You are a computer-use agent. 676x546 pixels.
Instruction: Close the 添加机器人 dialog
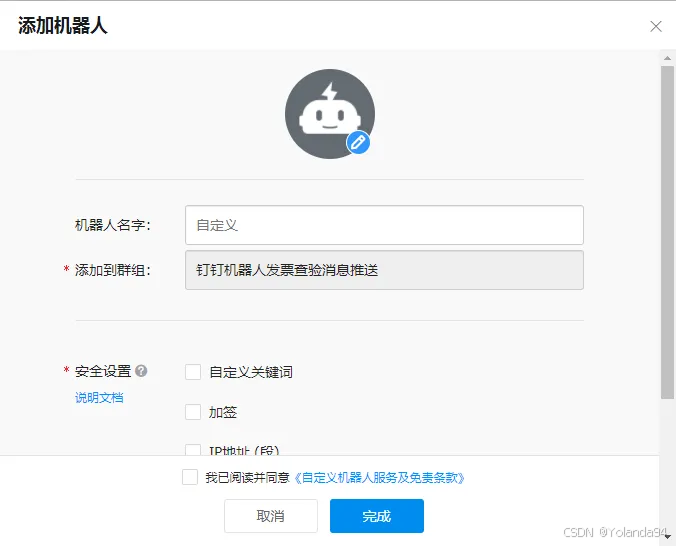point(656,26)
